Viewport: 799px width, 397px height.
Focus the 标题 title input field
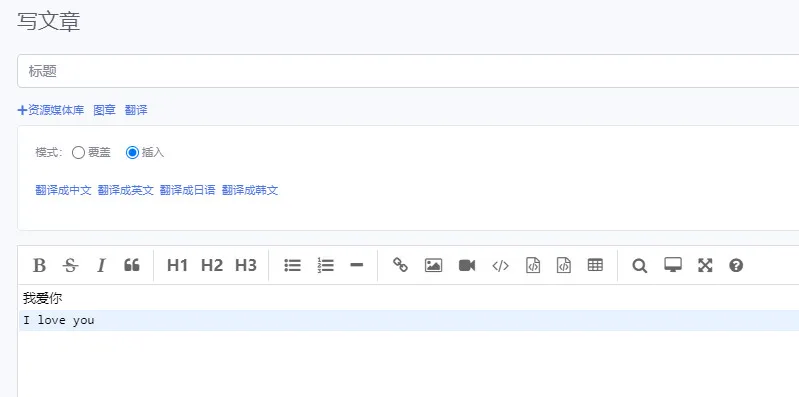coord(408,71)
